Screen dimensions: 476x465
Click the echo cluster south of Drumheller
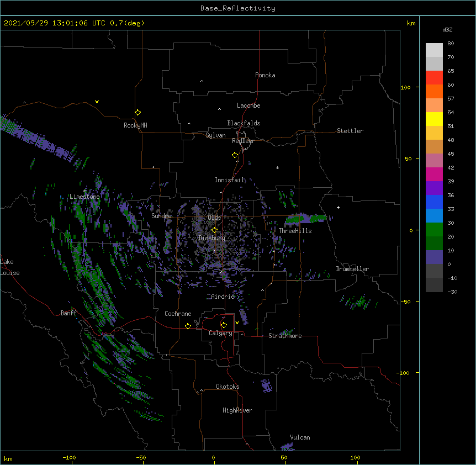pyautogui.click(x=358, y=302)
